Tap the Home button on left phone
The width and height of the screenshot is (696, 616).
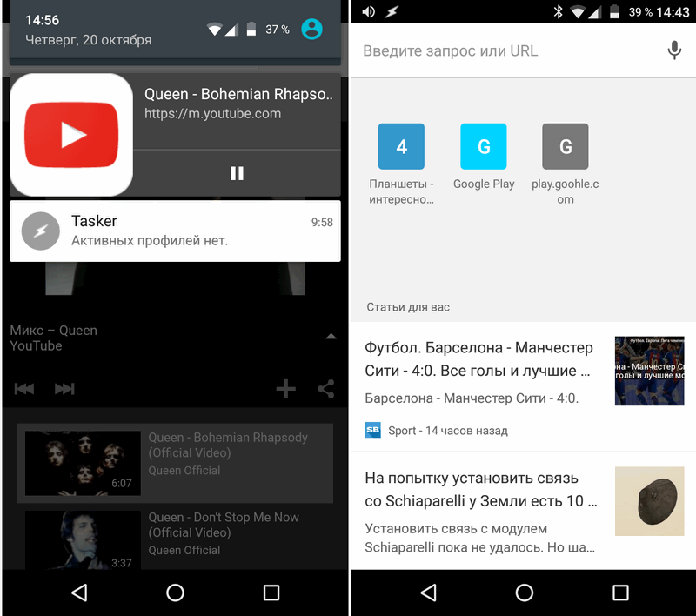pyautogui.click(x=175, y=593)
